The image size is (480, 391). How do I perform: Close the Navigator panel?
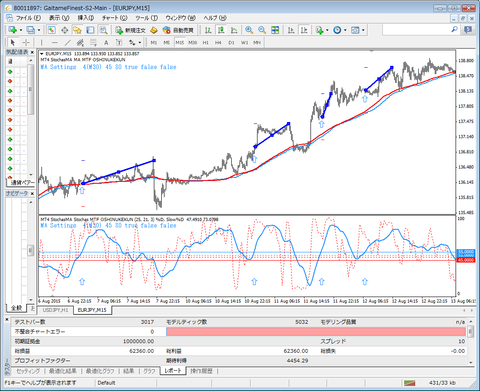(x=32, y=193)
